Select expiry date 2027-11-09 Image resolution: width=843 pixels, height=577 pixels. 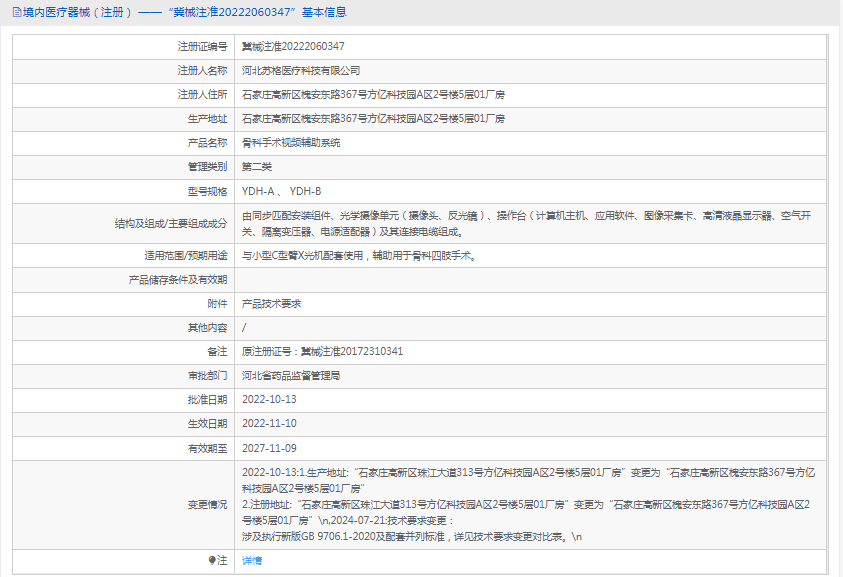click(x=269, y=448)
